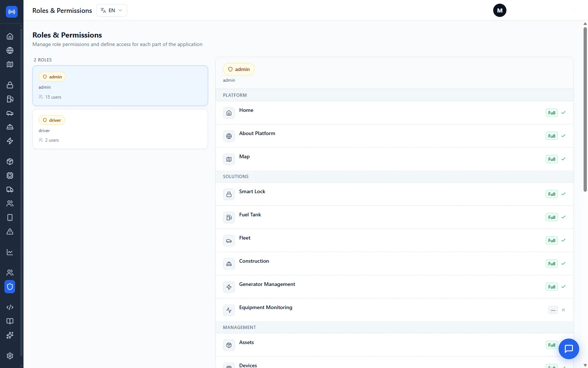Click the "Assets" permission row label
The image size is (588, 368).
point(247,342)
